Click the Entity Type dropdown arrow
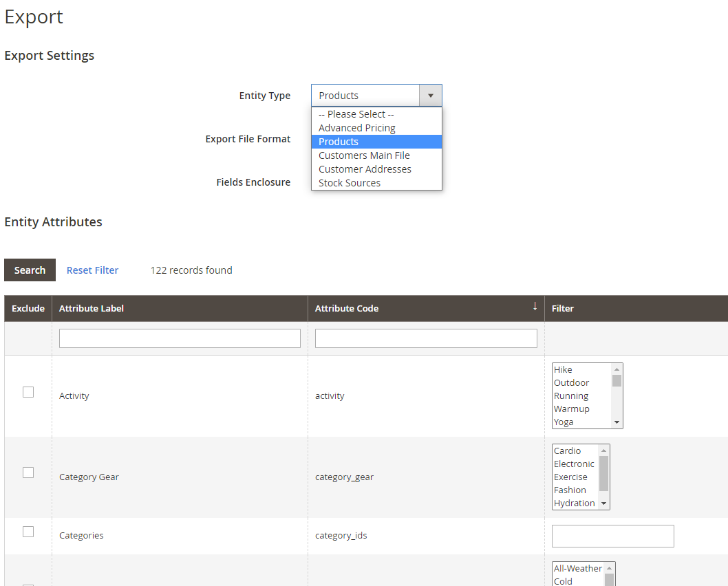The image size is (728, 586). click(x=430, y=96)
